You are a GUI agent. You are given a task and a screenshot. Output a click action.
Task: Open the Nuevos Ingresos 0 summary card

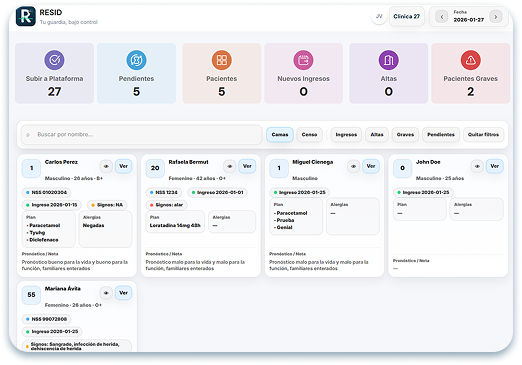pyautogui.click(x=303, y=73)
